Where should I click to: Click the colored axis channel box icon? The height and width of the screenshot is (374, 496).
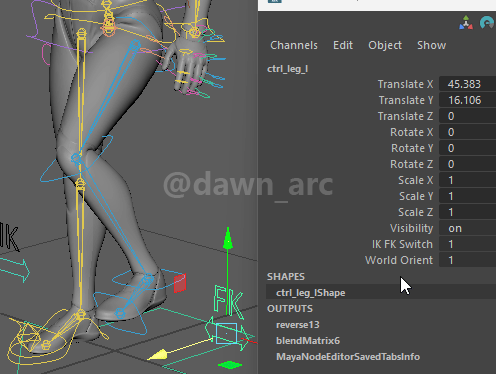(x=466, y=23)
